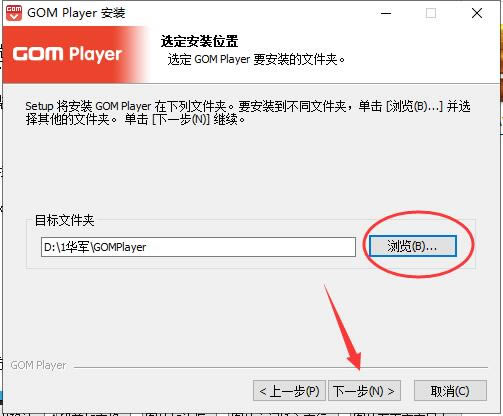
Task: Go back with < 上一步(P) button
Action: 289,391
